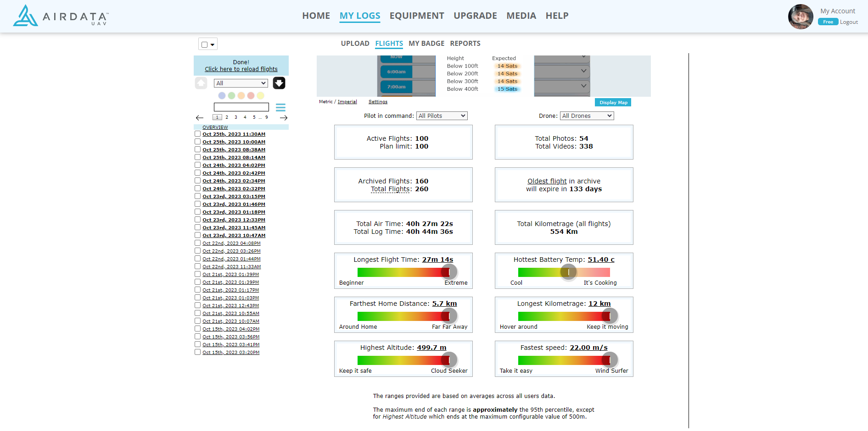
Task: Filter flights by red color tag
Action: 251,96
